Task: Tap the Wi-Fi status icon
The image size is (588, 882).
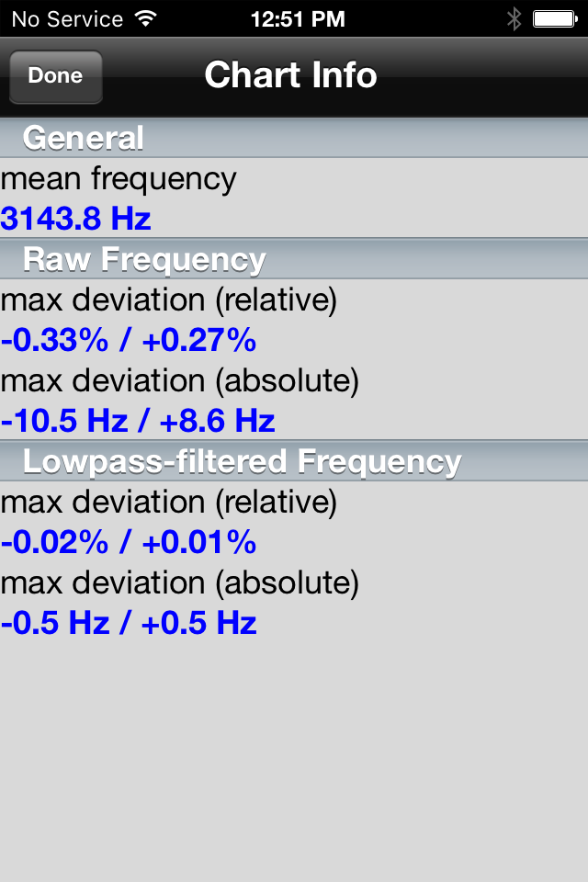Action: pyautogui.click(x=146, y=19)
